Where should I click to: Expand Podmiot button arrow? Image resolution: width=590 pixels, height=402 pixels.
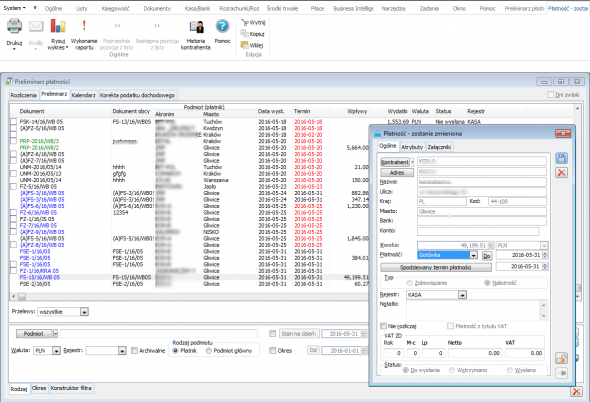[55, 333]
